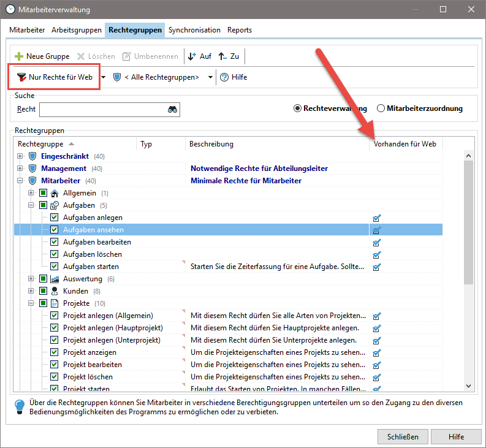The image size is (486, 448).
Task: Open the Reports tab
Action: (239, 30)
